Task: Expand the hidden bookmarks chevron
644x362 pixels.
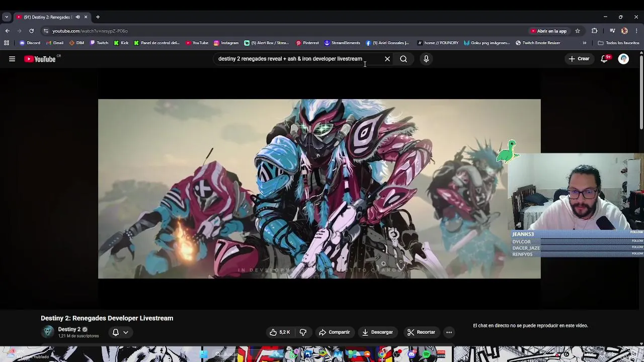Action: click(x=584, y=43)
